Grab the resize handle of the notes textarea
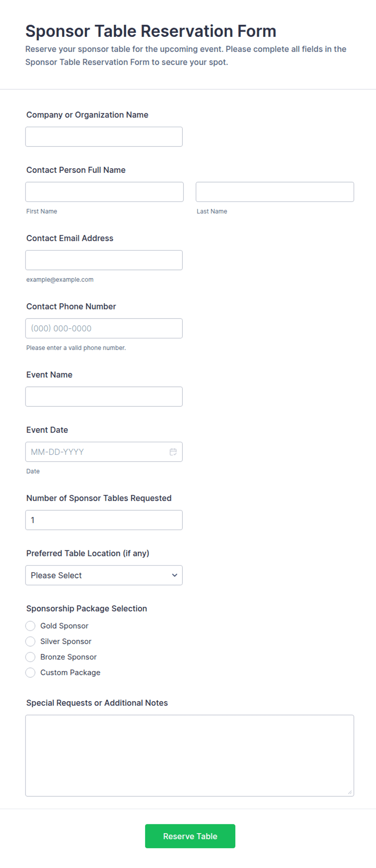 coord(350,792)
